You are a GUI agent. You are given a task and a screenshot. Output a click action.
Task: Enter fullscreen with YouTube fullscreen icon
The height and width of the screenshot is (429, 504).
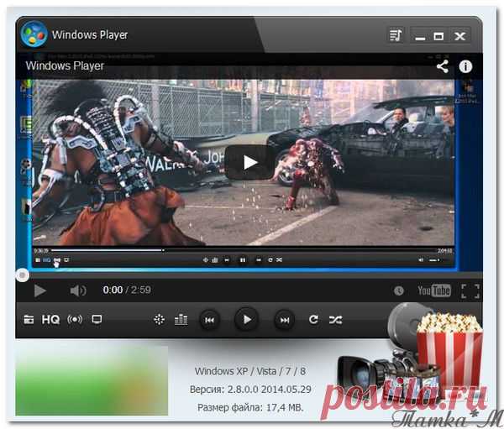coord(470,290)
